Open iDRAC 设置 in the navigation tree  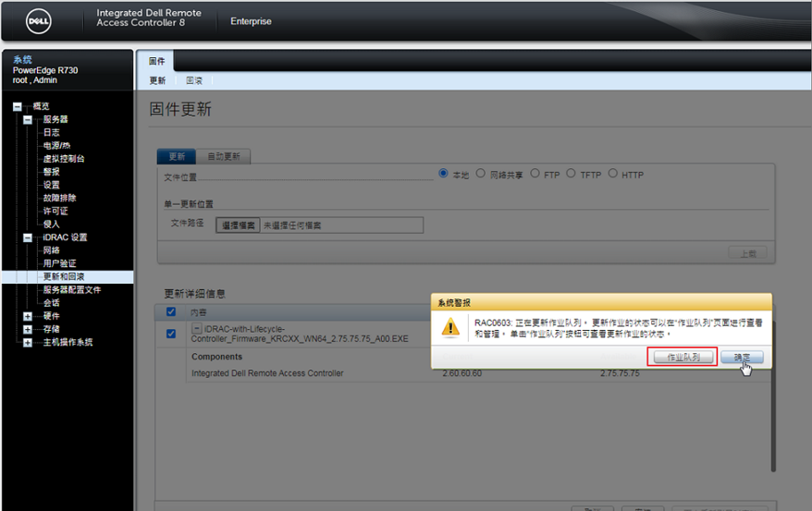point(65,237)
